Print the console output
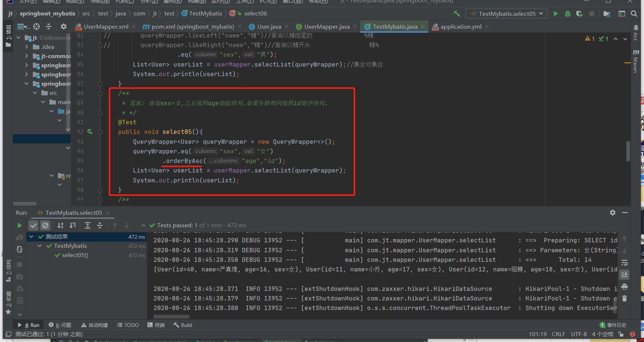Image resolution: width=644 pixels, height=342 pixels. click(624, 286)
